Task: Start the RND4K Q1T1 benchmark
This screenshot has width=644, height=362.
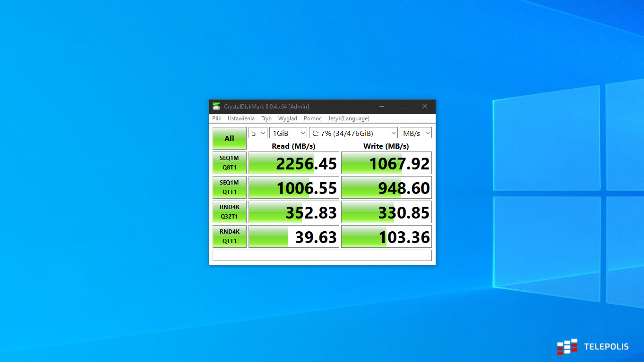Action: coord(229,236)
